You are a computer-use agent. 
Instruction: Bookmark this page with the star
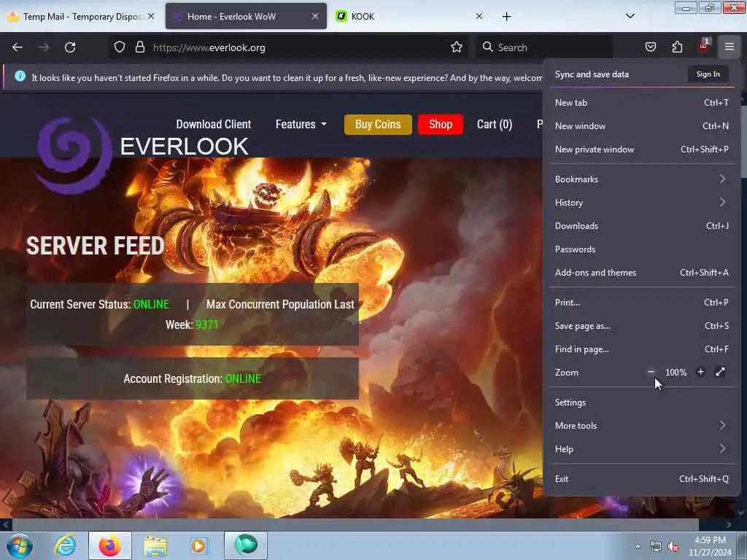(x=457, y=47)
